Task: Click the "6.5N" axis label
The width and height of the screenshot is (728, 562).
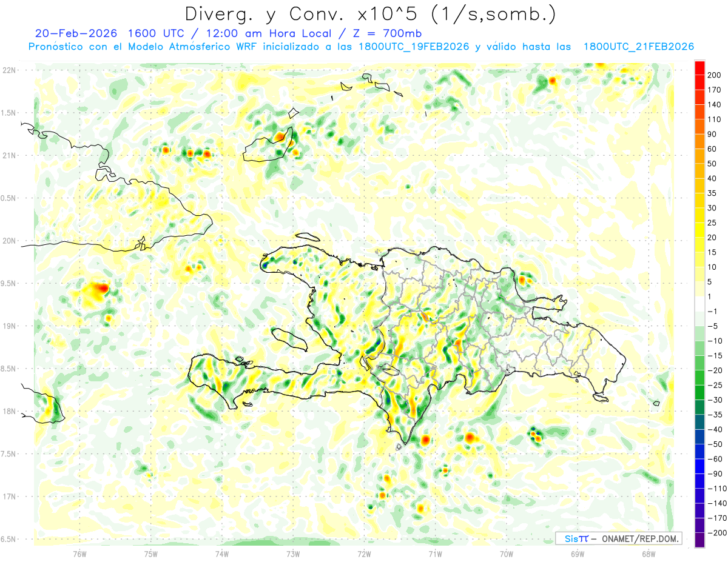Action: 9,540
